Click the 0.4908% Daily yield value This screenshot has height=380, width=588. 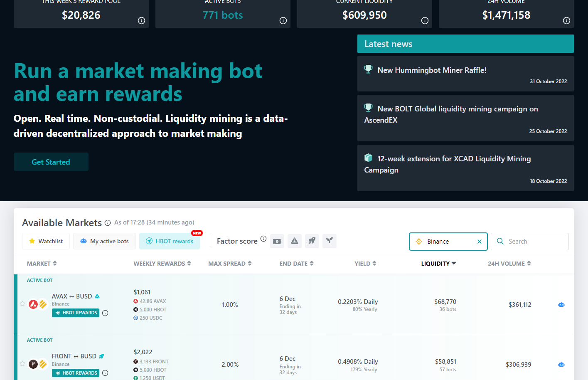(x=358, y=362)
